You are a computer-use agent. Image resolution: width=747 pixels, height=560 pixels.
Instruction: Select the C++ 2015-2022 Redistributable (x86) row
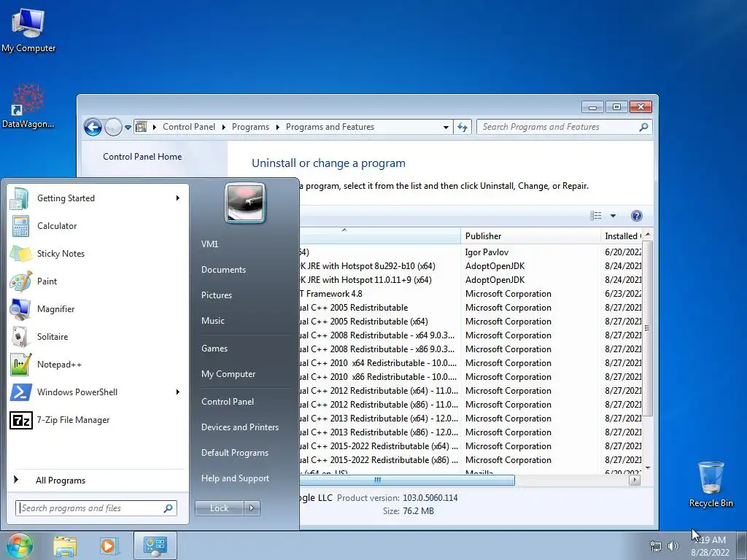[471, 460]
